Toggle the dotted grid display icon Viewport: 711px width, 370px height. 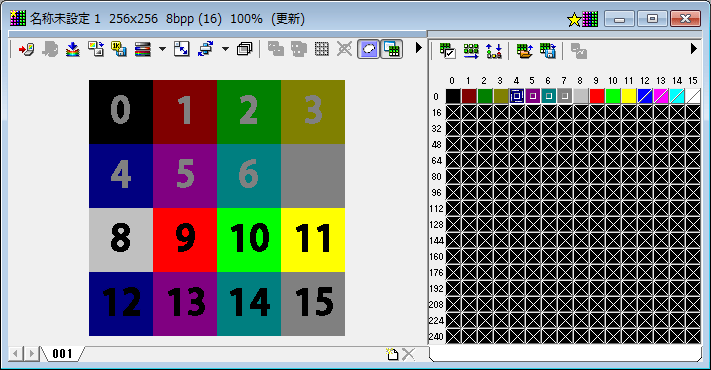(x=321, y=49)
